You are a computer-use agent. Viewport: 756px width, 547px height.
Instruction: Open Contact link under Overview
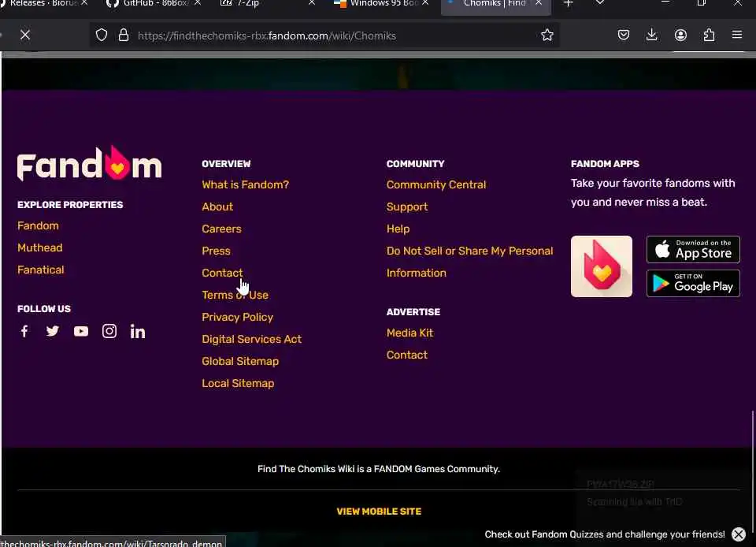pyautogui.click(x=222, y=273)
